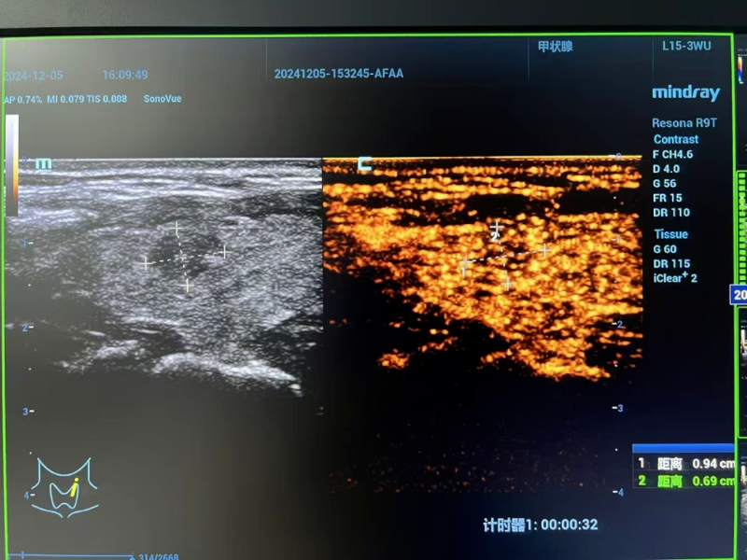Click the 'C' orientation marker on contrast image

pyautogui.click(x=365, y=166)
